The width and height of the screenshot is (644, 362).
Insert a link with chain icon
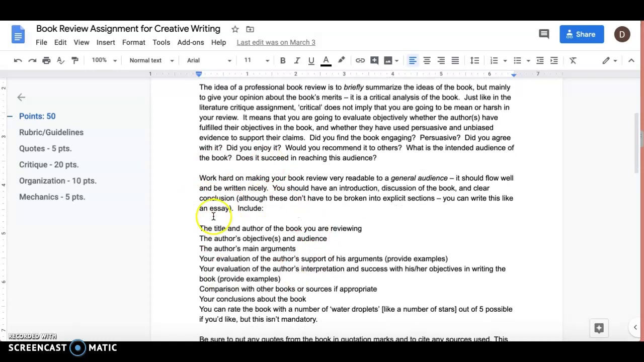360,60
